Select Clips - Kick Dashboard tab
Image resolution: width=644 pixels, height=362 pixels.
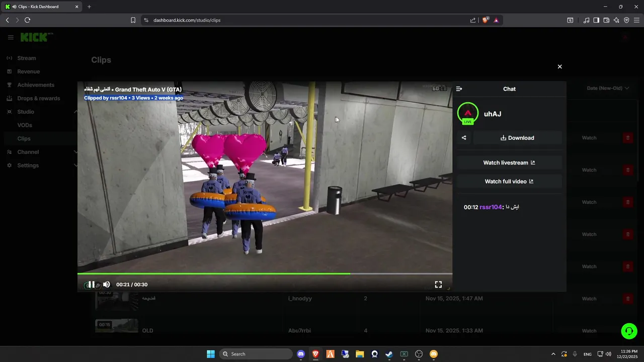[42, 7]
